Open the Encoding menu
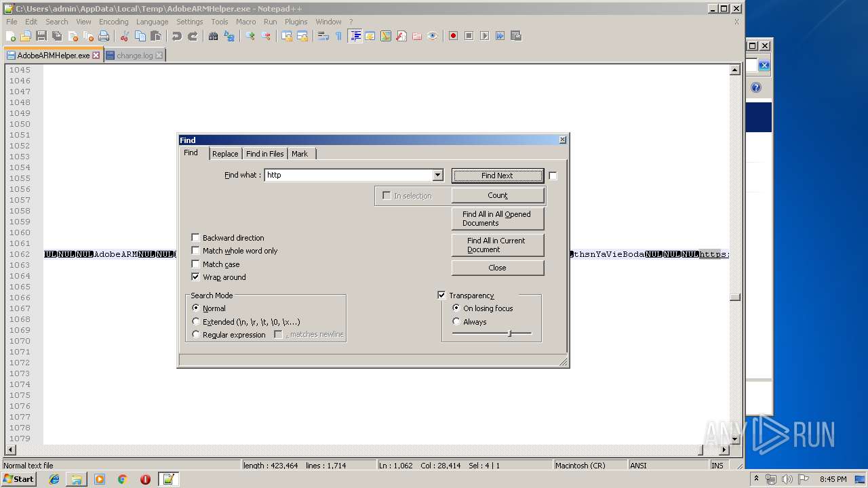Viewport: 868px width, 488px height. [x=113, y=22]
